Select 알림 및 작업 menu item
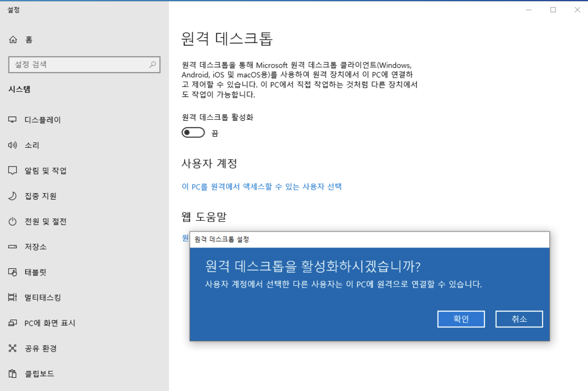The image size is (588, 391). [x=45, y=170]
